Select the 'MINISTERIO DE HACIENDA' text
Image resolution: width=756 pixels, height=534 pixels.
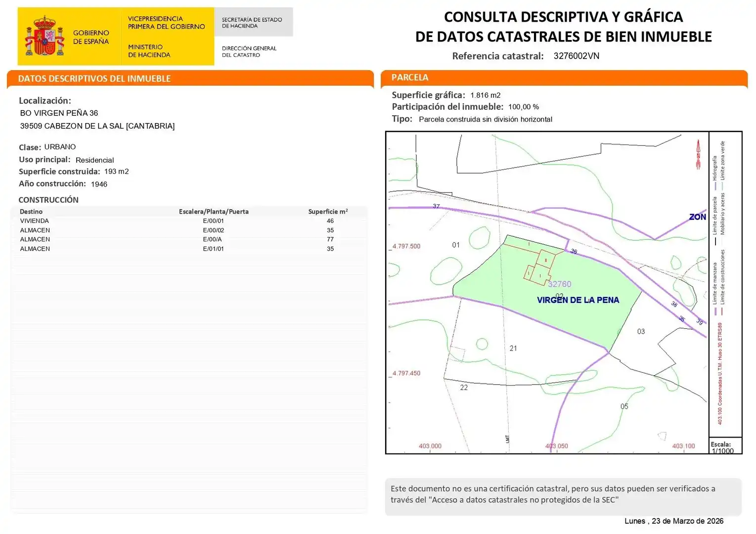coord(149,51)
